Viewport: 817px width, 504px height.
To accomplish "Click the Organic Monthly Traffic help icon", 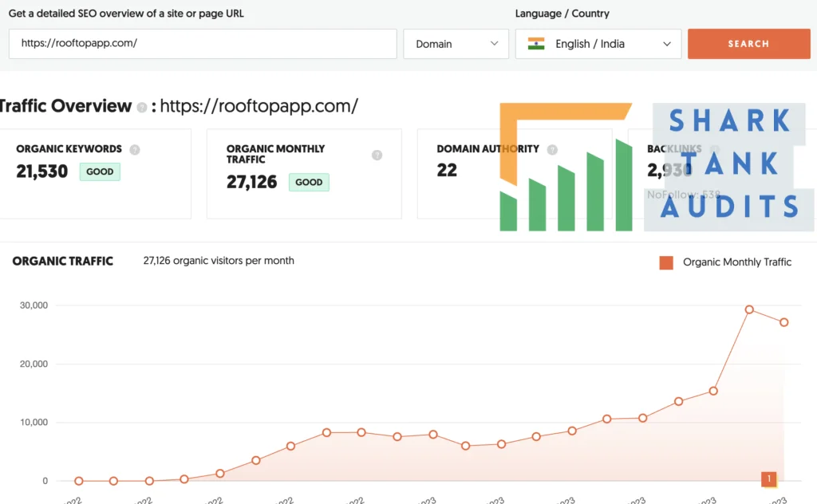I will (x=377, y=156).
